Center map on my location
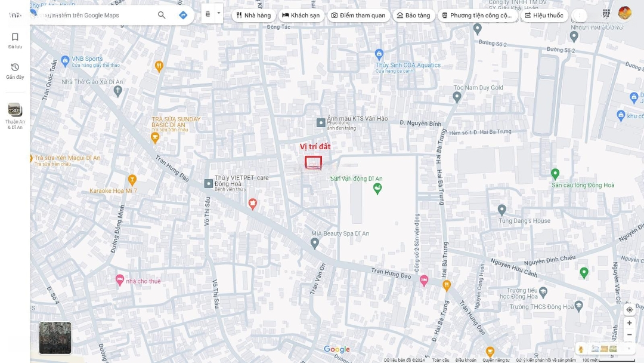 [629, 310]
